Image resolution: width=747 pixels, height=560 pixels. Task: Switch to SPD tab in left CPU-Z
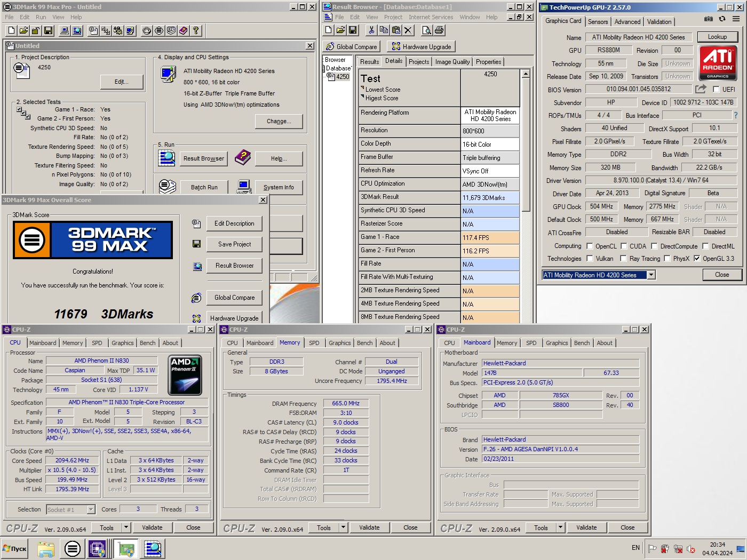pyautogui.click(x=97, y=343)
